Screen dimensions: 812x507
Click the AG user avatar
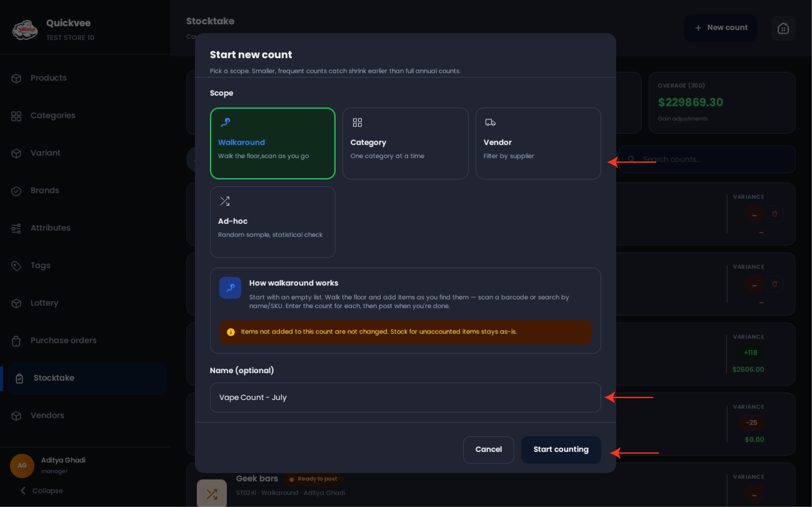pos(22,465)
